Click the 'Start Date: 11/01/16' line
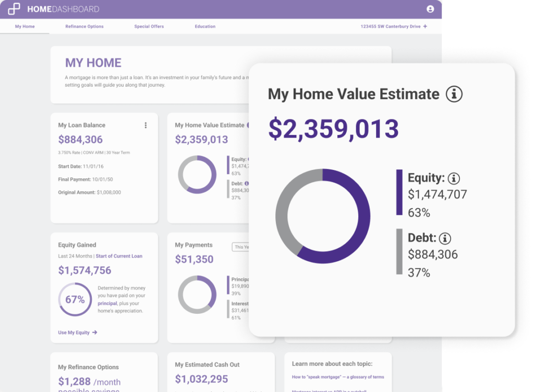 coord(81,166)
